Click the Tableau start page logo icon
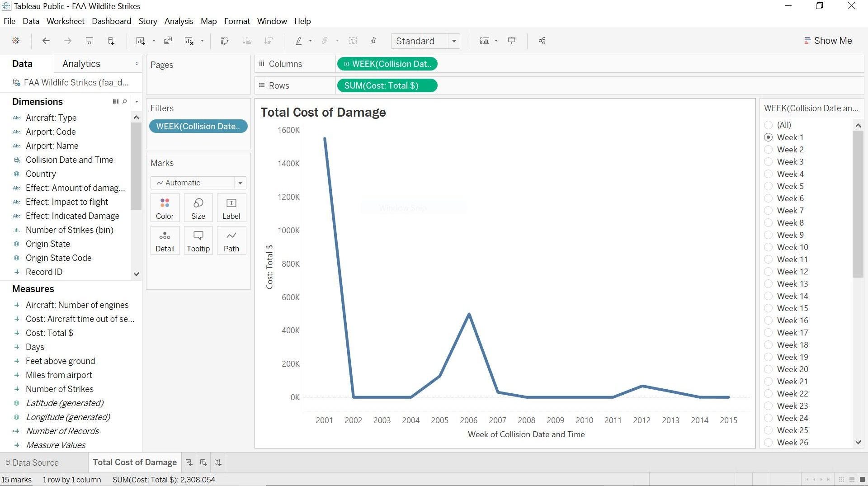Viewport: 868px width, 486px height. [x=16, y=41]
